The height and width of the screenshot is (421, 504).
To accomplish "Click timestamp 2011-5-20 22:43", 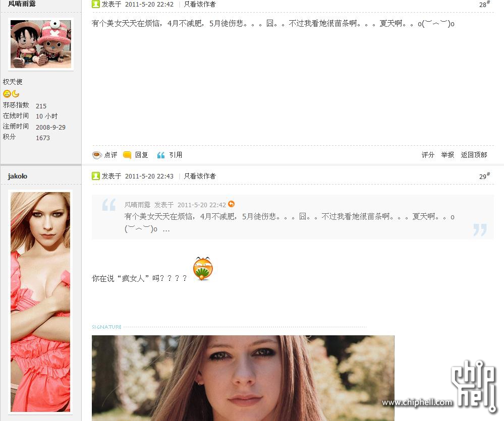I will tap(149, 176).
